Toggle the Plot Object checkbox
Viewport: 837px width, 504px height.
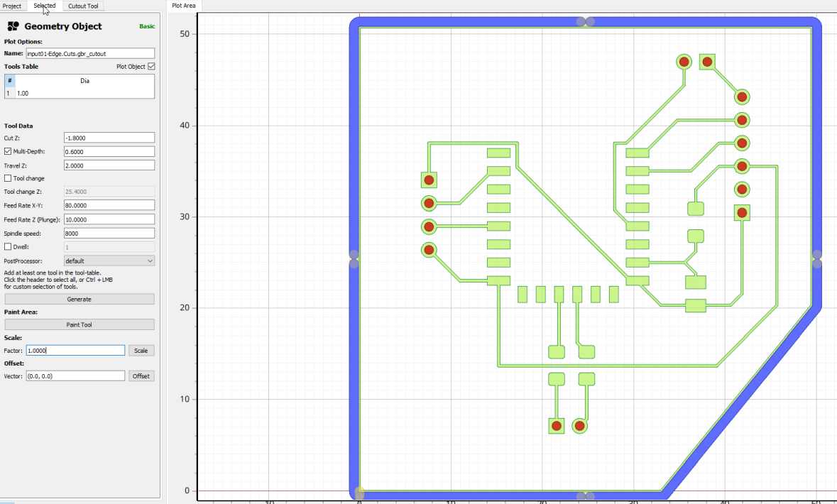(x=152, y=66)
